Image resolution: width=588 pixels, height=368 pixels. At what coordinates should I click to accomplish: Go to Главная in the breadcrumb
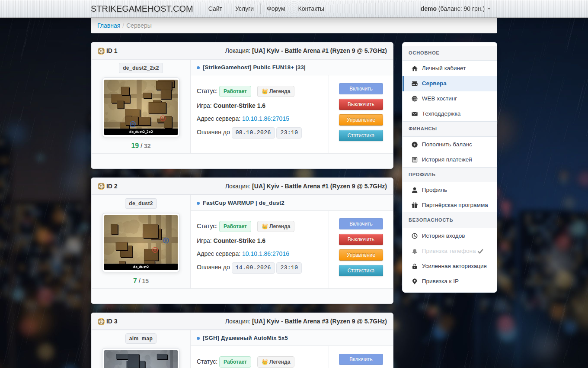(109, 26)
